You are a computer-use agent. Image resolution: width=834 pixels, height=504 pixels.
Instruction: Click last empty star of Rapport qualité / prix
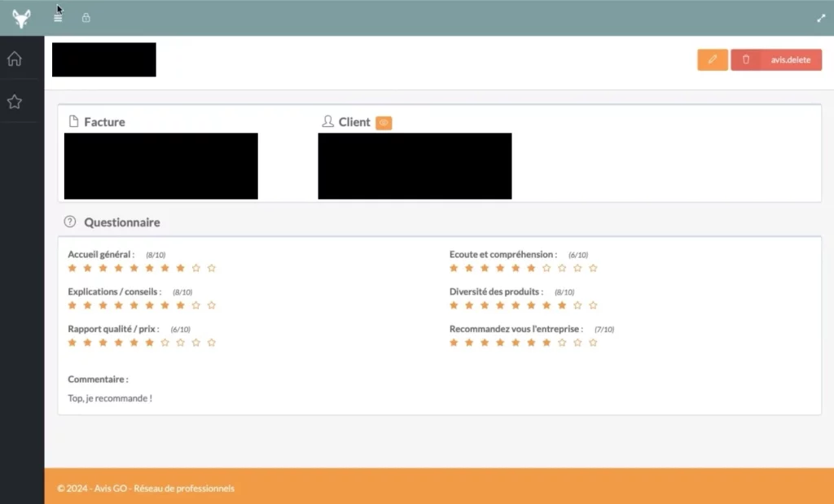pos(212,343)
